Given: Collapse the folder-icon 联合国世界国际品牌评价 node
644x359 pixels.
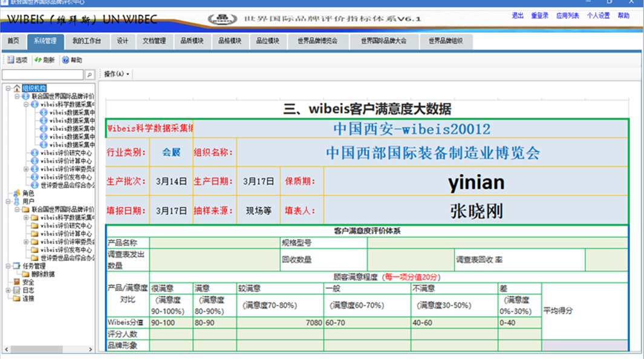Looking at the screenshot, I should click(17, 209).
